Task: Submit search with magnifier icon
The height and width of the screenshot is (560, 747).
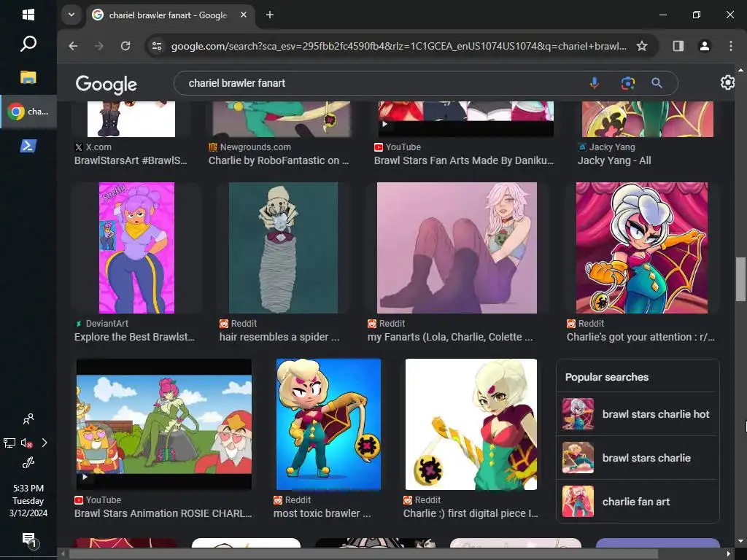Action: pos(657,83)
